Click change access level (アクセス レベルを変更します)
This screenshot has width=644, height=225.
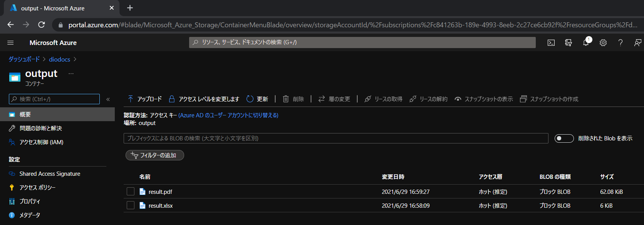204,99
